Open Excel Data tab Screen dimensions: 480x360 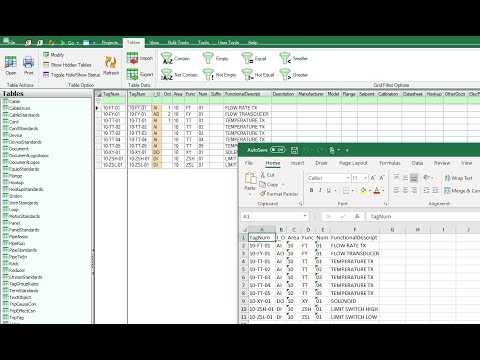tap(417, 163)
